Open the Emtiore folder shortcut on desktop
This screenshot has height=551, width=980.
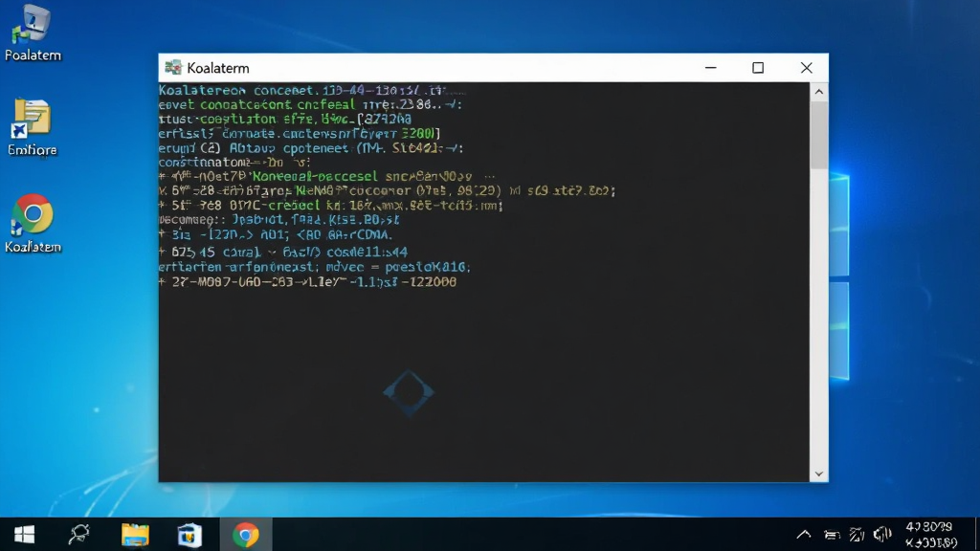(32, 127)
